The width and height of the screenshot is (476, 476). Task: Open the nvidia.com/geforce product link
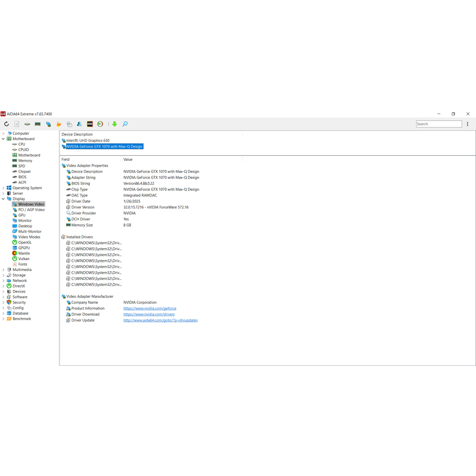pos(150,309)
